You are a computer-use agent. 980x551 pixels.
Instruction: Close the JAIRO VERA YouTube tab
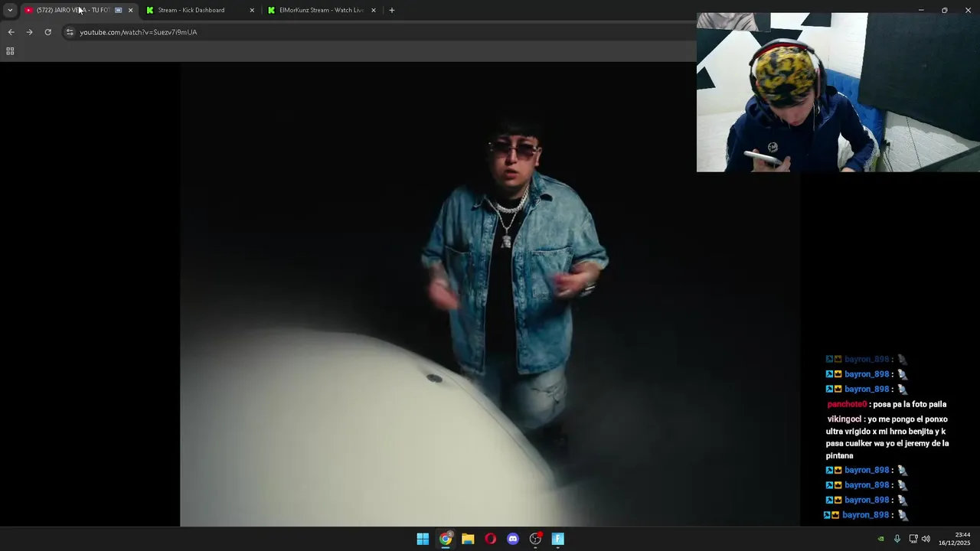coord(130,10)
